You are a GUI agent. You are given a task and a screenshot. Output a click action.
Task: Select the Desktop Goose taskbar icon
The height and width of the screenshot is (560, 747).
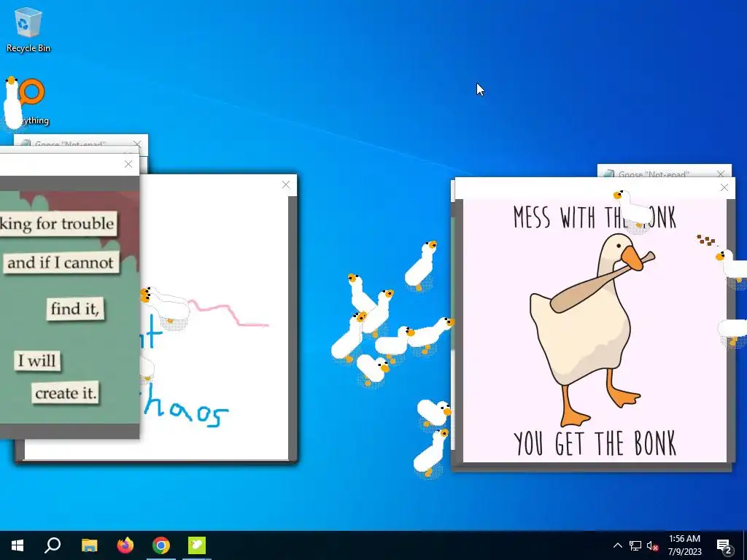coord(197,545)
